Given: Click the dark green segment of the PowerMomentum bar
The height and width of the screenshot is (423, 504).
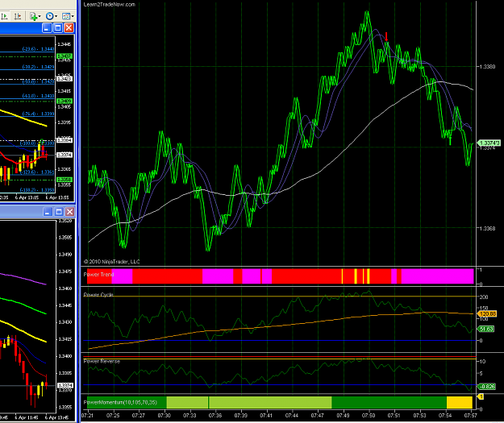Looking at the screenshot, I should tap(389, 402).
